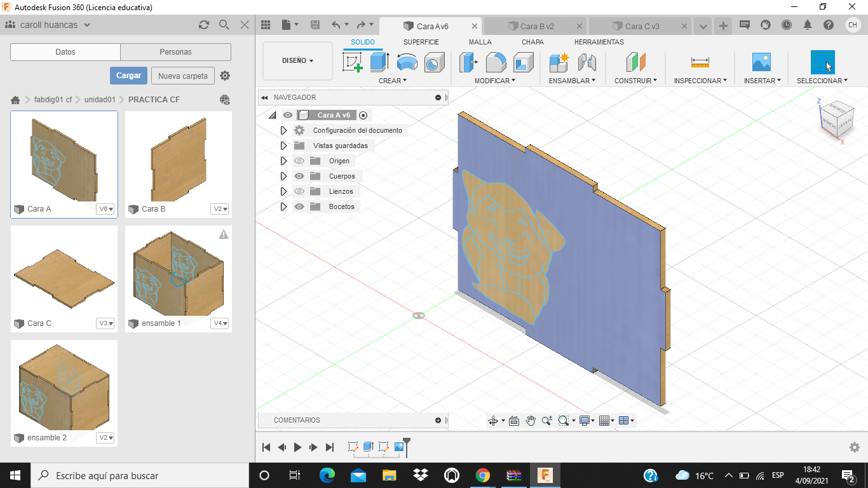
Task: Hide the Bocetos folder
Action: pyautogui.click(x=299, y=207)
